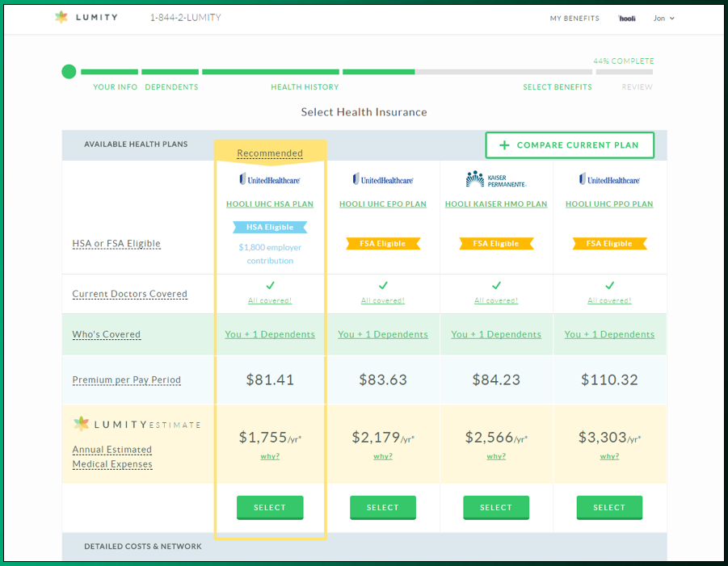The width and height of the screenshot is (728, 566).
Task: Go to the Health History step
Action: [x=305, y=87]
